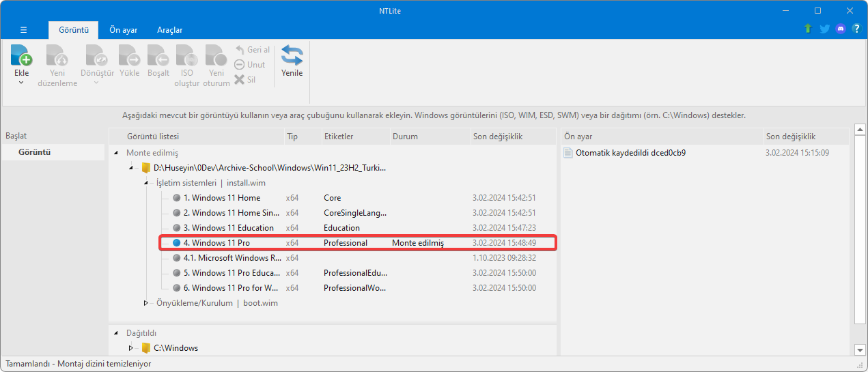This screenshot has width=868, height=372.
Task: Click the help question mark icon
Action: click(x=856, y=29)
